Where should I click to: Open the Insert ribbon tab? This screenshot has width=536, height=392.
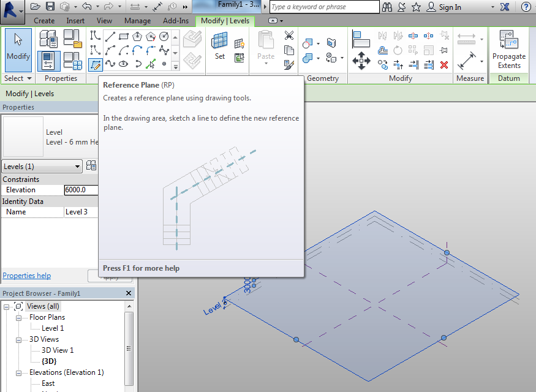coord(75,21)
